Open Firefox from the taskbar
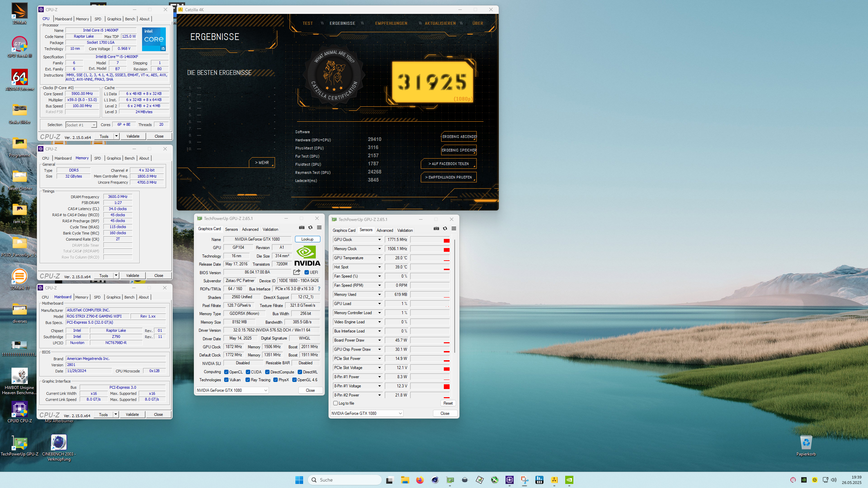This screenshot has width=868, height=488. [x=420, y=480]
